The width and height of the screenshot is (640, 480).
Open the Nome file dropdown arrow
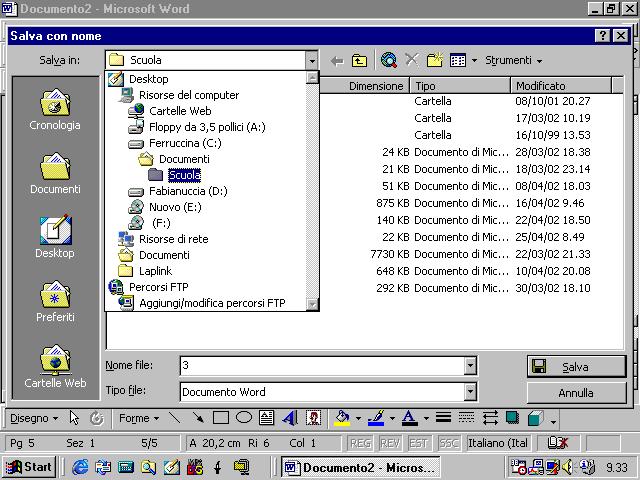click(x=470, y=365)
